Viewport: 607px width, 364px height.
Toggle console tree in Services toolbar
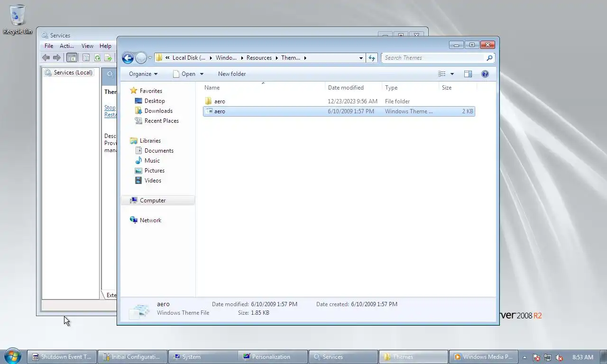72,58
